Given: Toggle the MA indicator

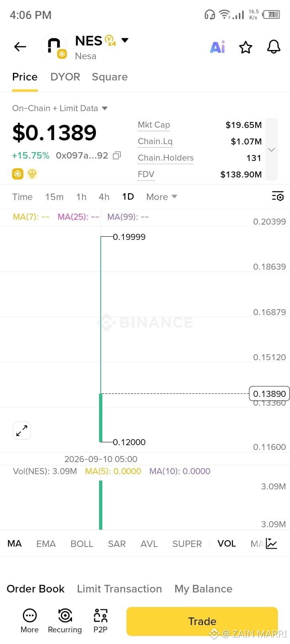Looking at the screenshot, I should click(14, 544).
